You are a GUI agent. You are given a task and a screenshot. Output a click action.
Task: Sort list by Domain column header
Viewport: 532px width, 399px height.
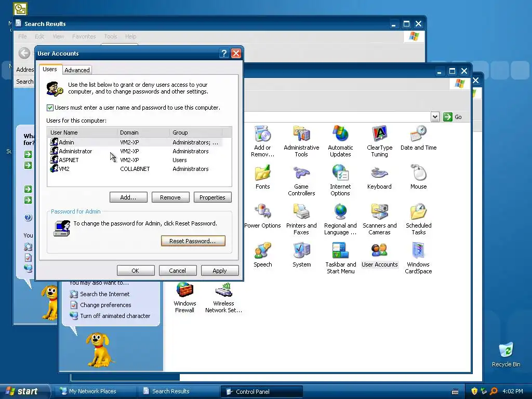click(143, 132)
